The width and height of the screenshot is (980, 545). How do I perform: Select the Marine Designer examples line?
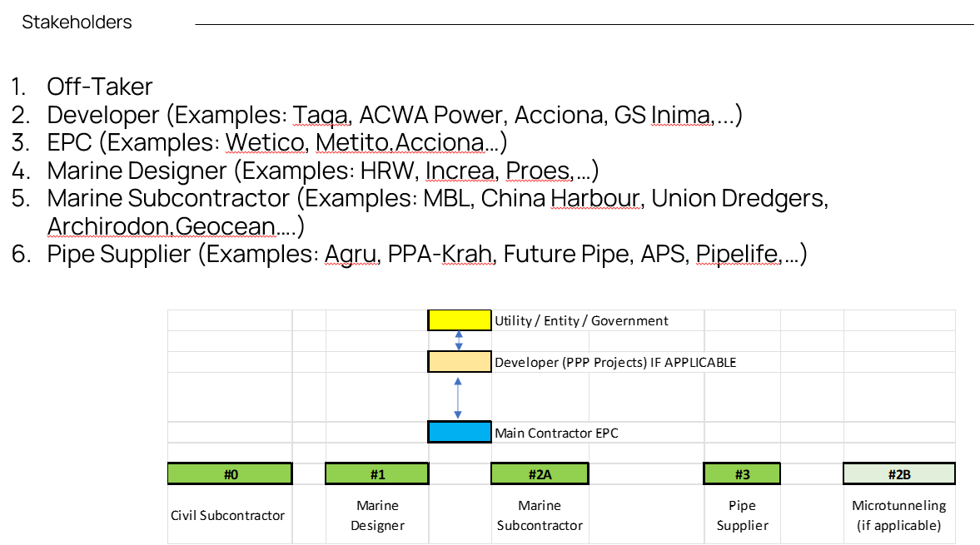(323, 171)
